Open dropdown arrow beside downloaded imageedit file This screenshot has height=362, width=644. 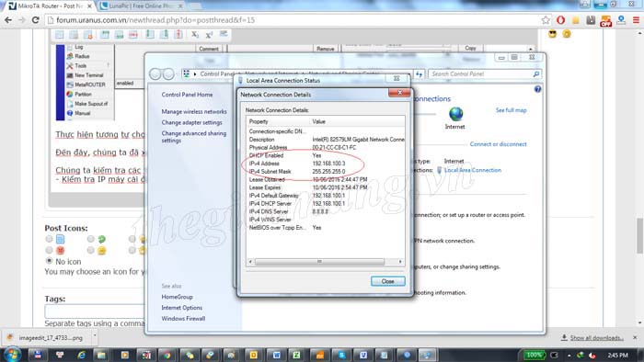95,336
